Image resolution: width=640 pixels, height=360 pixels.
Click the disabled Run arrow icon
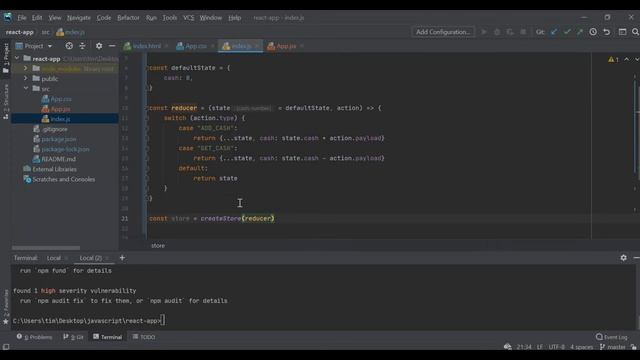484,32
